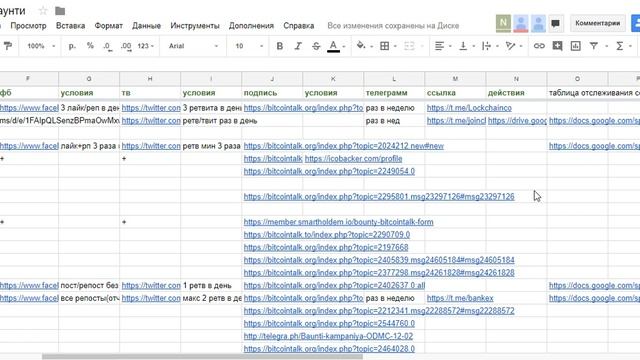
Task: Open the font size 10 dropdown
Action: click(249, 46)
